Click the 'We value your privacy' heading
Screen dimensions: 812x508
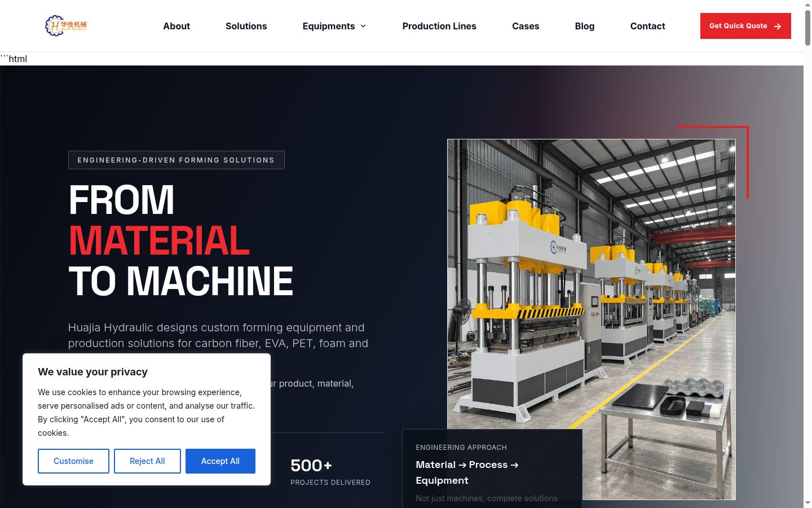(92, 372)
